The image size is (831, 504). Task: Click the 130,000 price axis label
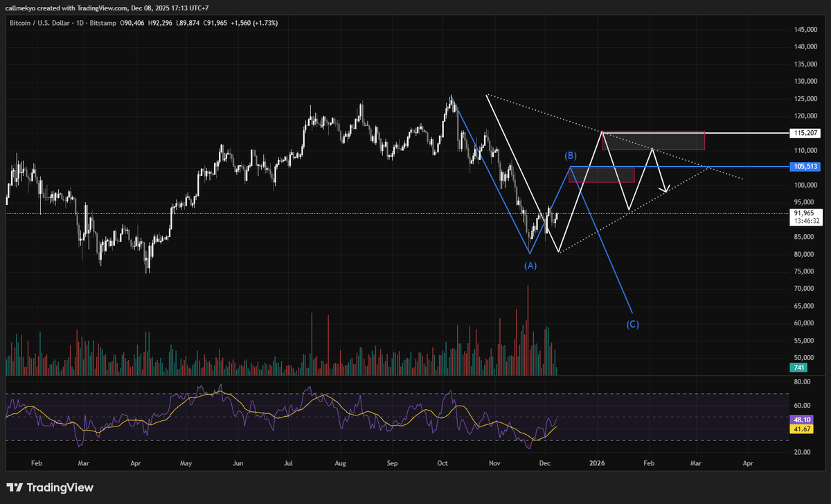coord(804,82)
